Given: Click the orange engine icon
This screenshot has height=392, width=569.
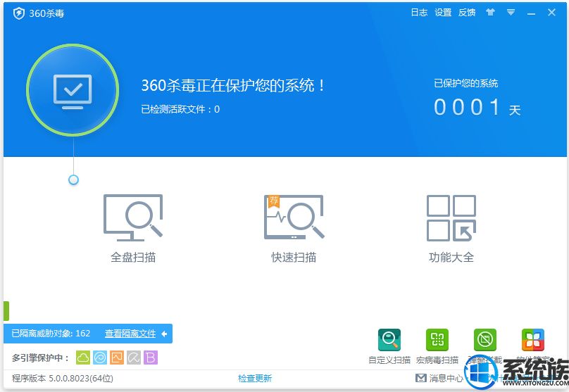Looking at the screenshot, I should (x=117, y=358).
